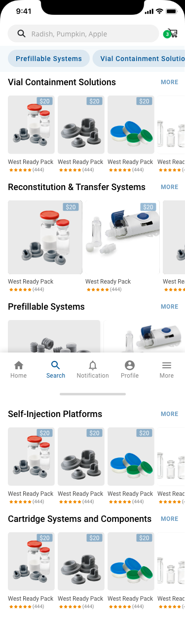
Task: Tap MORE beside Prefillable Systems heading
Action: [169, 307]
